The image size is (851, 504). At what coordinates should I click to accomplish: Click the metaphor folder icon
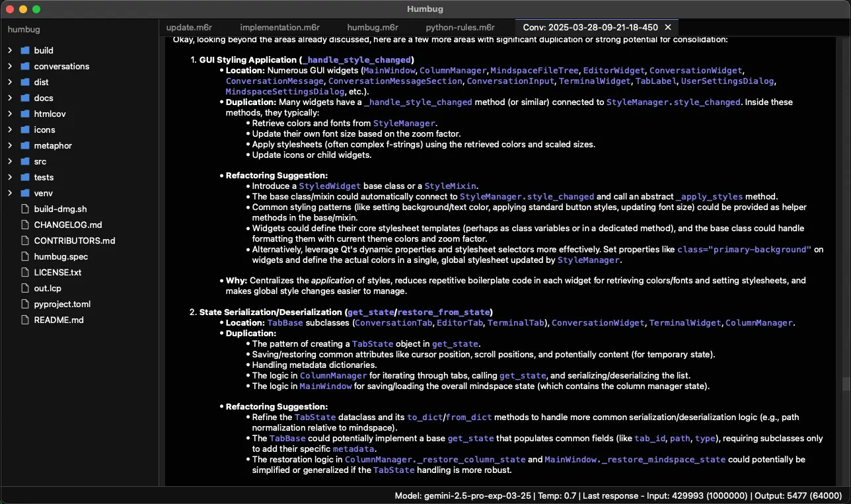click(x=25, y=145)
